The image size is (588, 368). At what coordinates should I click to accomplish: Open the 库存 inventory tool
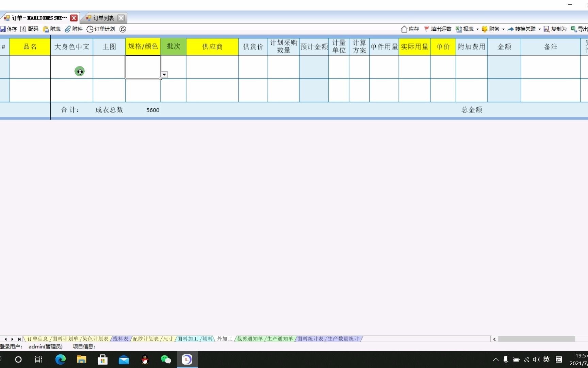point(410,29)
